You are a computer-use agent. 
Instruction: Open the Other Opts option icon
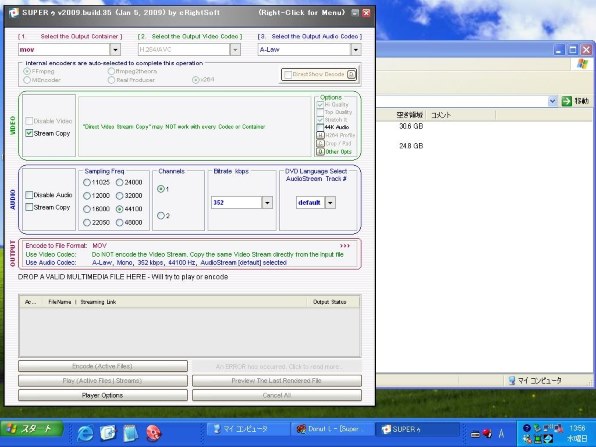click(x=320, y=152)
